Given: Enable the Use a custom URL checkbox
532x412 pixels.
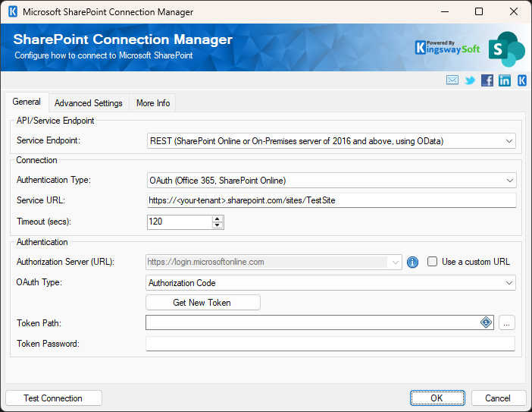Looking at the screenshot, I should (433, 262).
